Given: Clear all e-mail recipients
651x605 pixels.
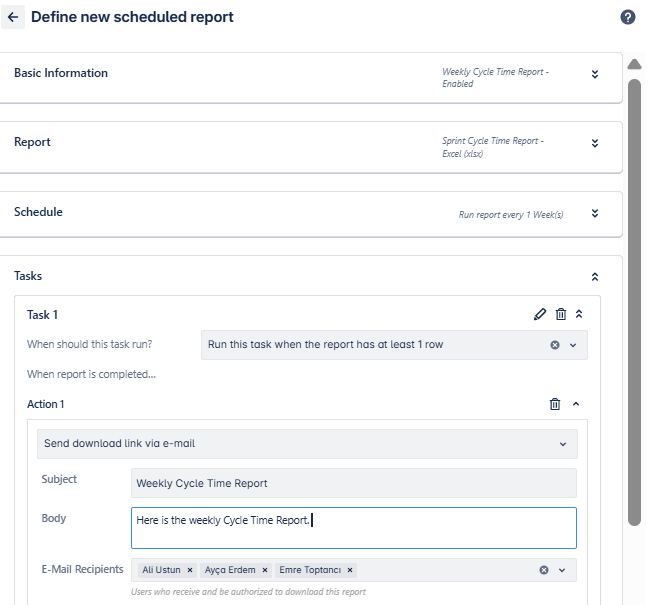Looking at the screenshot, I should (x=543, y=570).
